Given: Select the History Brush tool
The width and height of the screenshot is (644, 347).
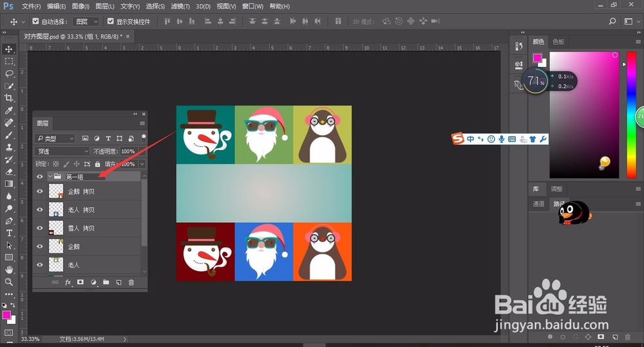Looking at the screenshot, I should (8, 159).
